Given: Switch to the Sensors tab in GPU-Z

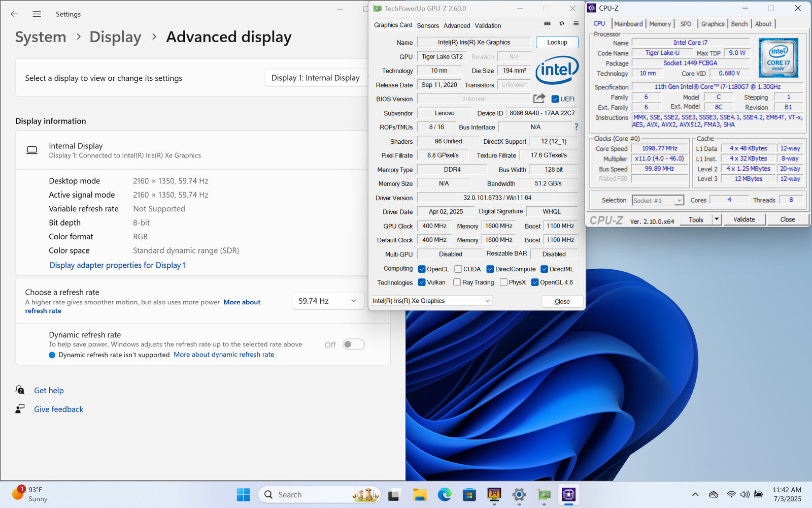Looking at the screenshot, I should coord(428,25).
